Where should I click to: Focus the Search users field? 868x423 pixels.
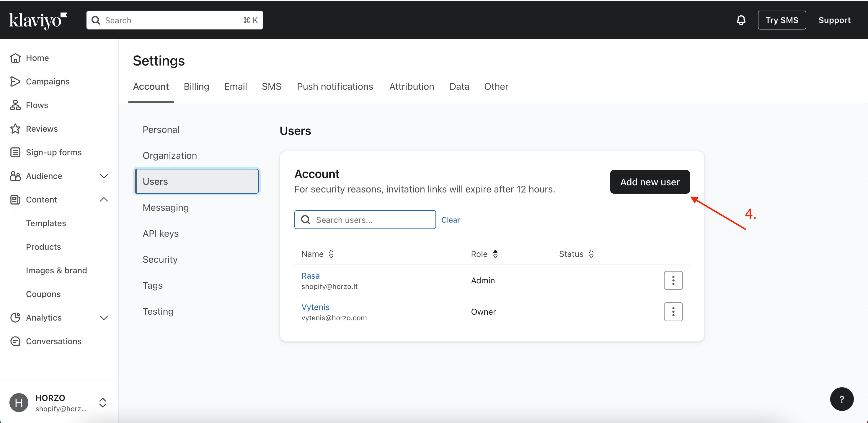coord(371,220)
